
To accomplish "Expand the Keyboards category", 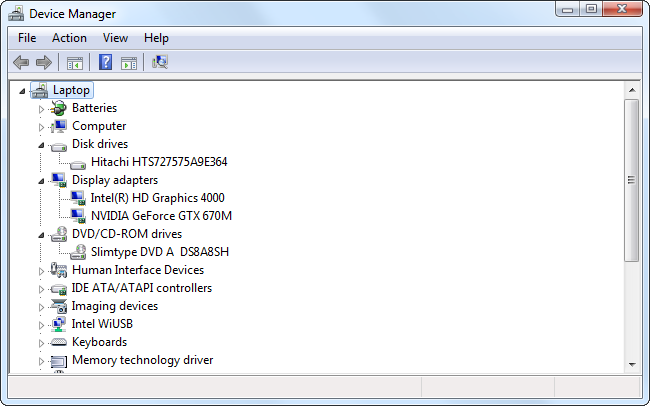I will point(41,343).
